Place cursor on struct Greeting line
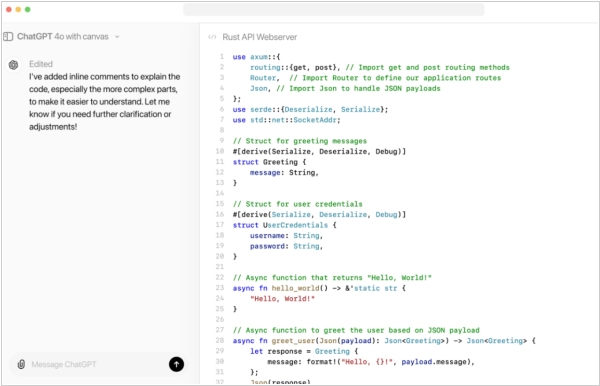The image size is (600, 386). pyautogui.click(x=269, y=162)
